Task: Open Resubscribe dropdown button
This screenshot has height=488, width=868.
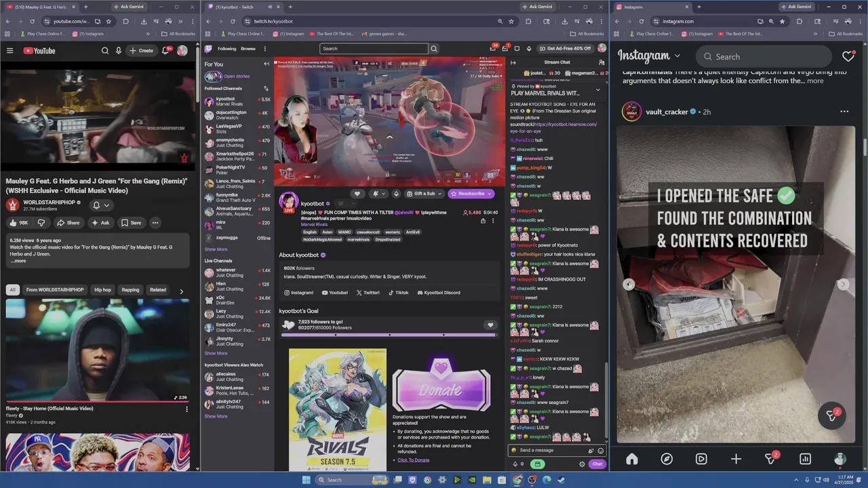Action: [x=470, y=194]
